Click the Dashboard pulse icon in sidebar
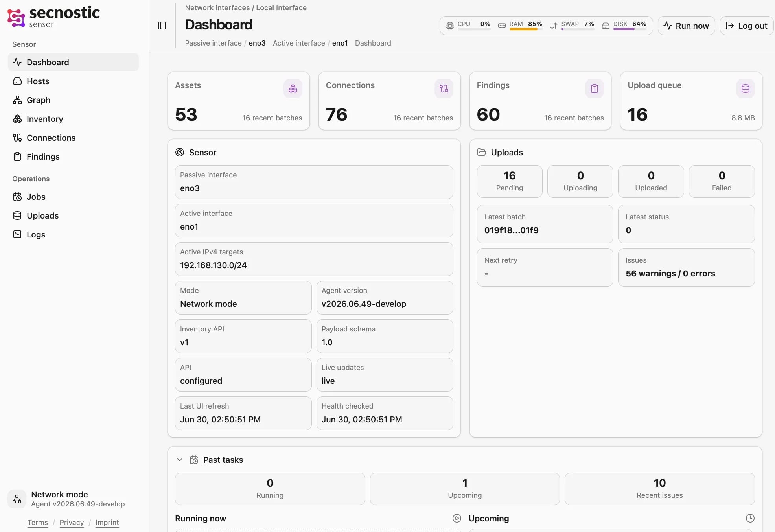Screen dimensions: 775x532 click(x=17, y=62)
